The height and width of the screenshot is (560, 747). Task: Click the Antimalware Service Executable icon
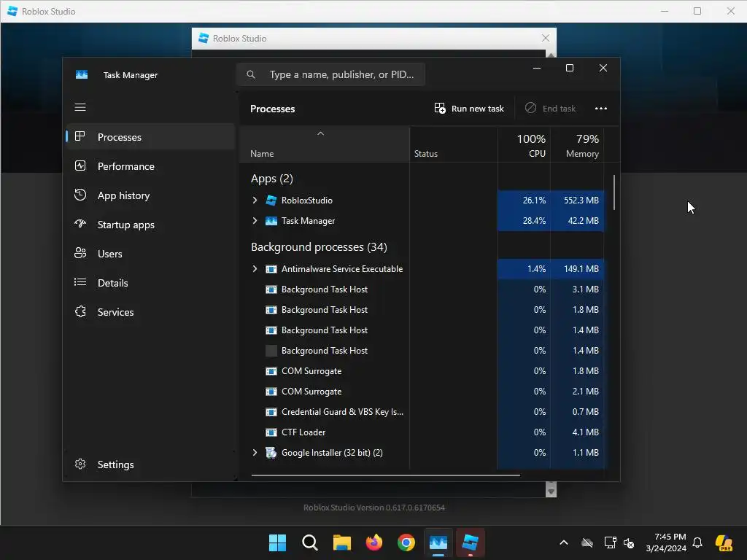click(271, 268)
